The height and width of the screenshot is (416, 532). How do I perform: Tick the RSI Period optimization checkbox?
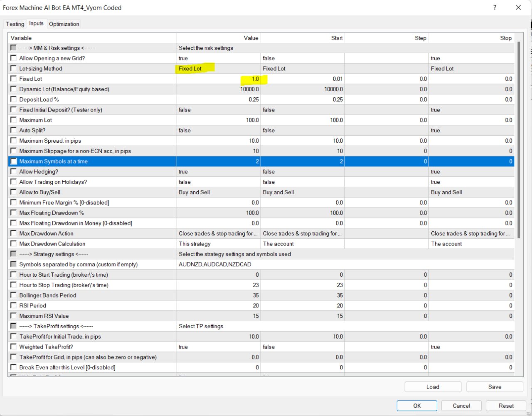[13, 305]
